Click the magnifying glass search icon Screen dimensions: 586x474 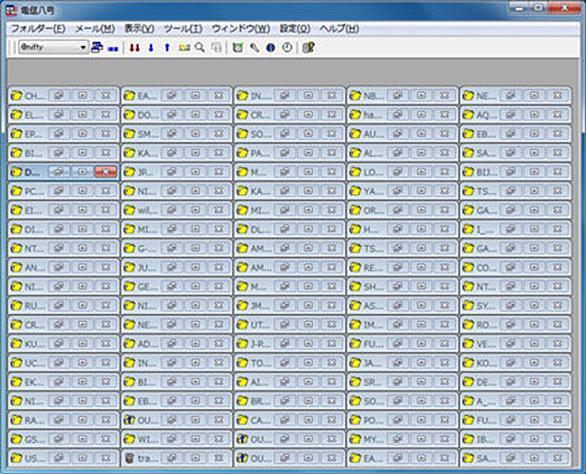pos(200,48)
